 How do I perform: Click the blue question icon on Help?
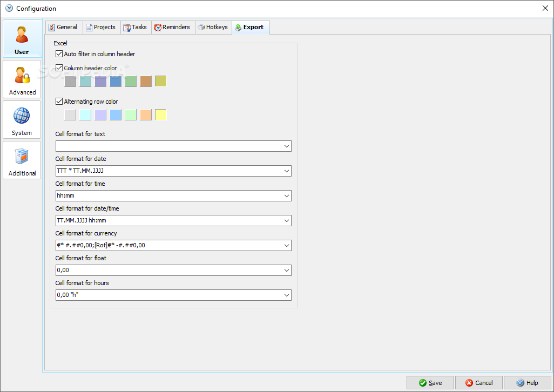(x=521, y=383)
